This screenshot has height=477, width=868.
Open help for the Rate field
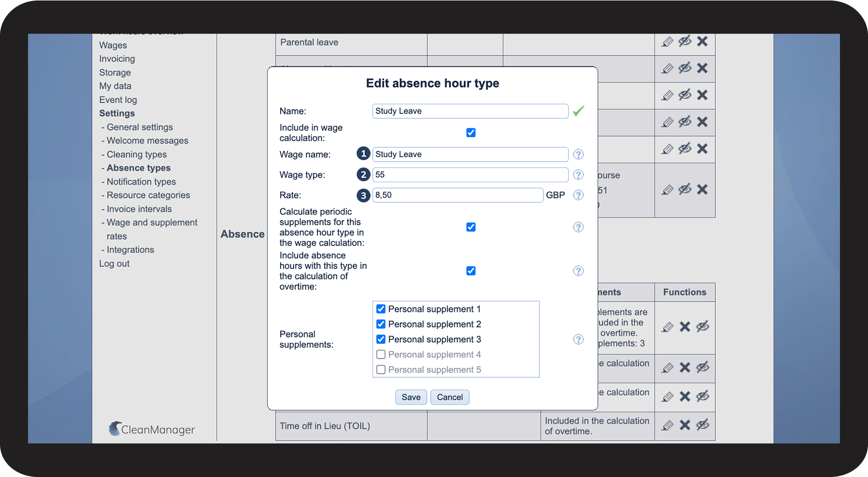[x=578, y=195]
